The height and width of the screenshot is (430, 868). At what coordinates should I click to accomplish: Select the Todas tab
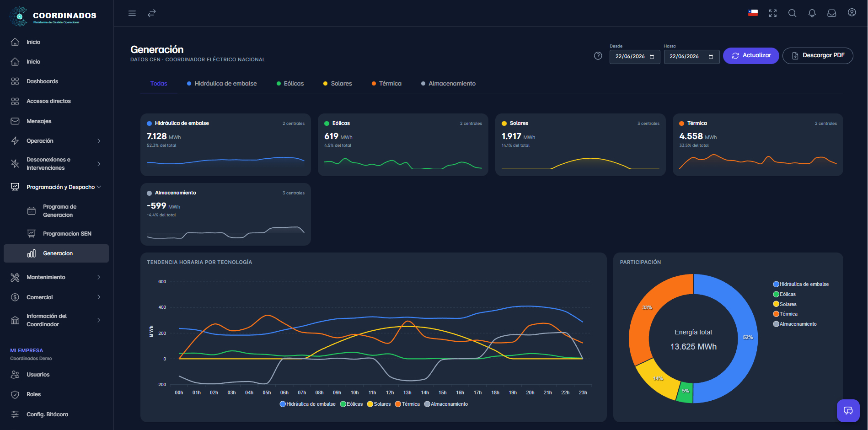pyautogui.click(x=159, y=84)
